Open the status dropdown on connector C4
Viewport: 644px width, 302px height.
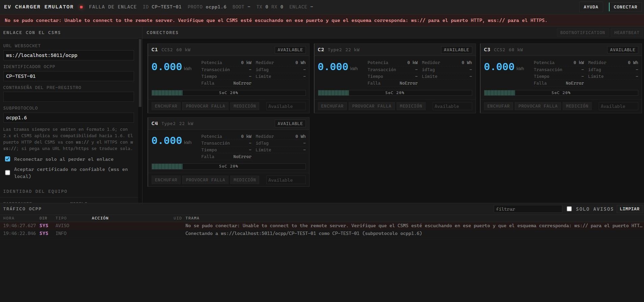[x=286, y=180]
